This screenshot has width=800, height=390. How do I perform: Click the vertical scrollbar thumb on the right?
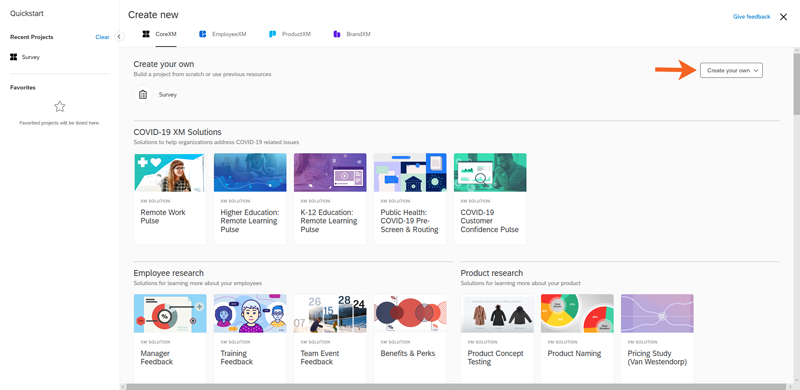click(x=796, y=82)
